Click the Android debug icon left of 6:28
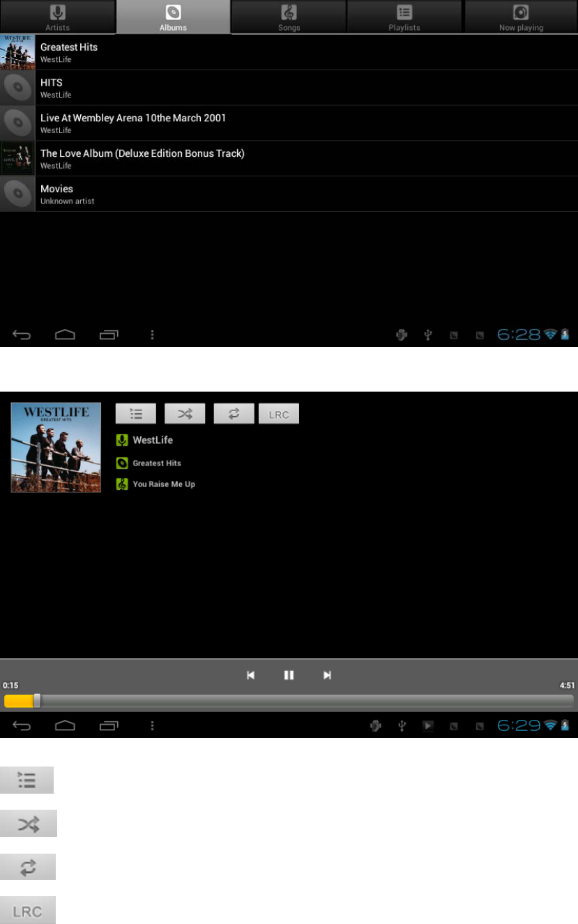 (x=402, y=335)
